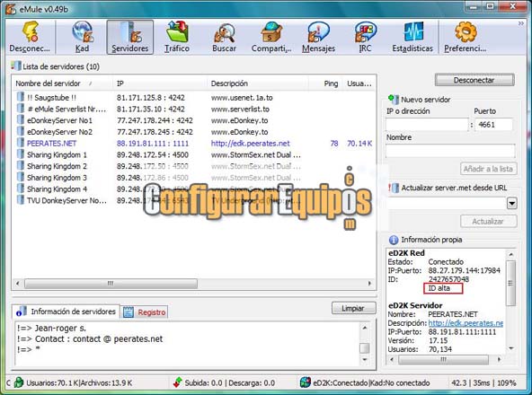This screenshot has height=395, width=532.
Task: Open the Preferencias gear toolbar icon
Action: (465, 31)
